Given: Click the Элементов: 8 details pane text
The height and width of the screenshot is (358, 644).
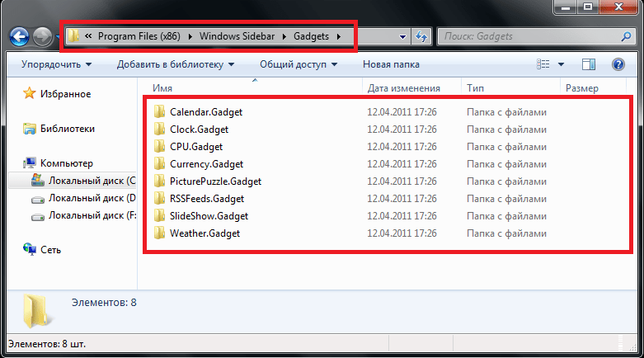Looking at the screenshot, I should (x=104, y=303).
